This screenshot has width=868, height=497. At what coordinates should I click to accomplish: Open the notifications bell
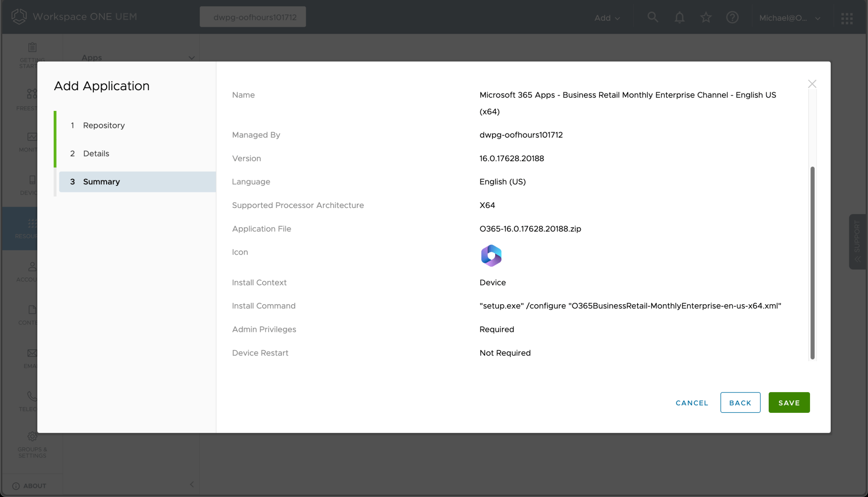tap(679, 17)
